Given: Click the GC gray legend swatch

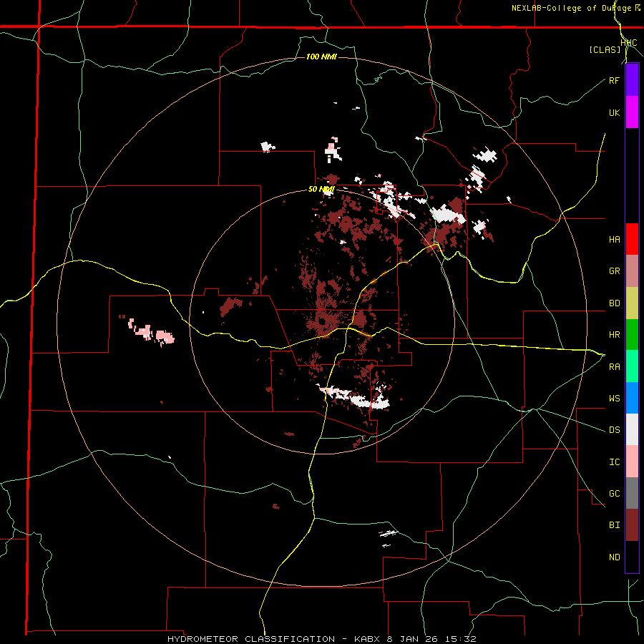Looking at the screenshot, I should click(x=632, y=493).
